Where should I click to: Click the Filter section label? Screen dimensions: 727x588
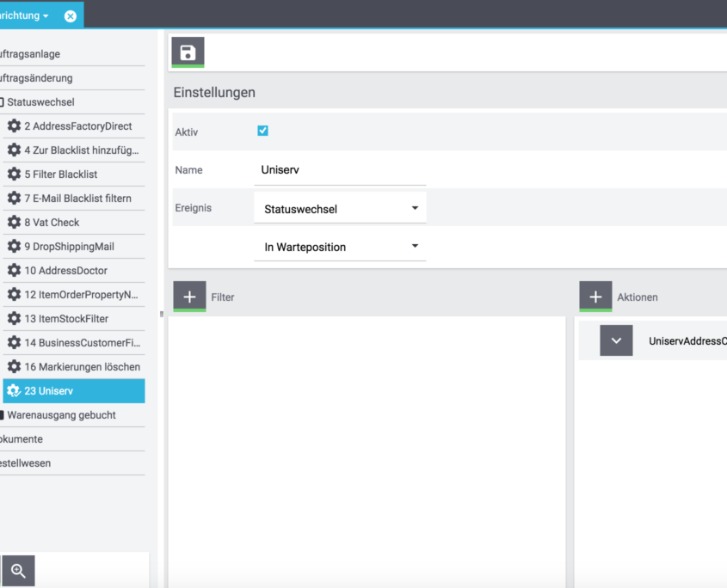[223, 297]
